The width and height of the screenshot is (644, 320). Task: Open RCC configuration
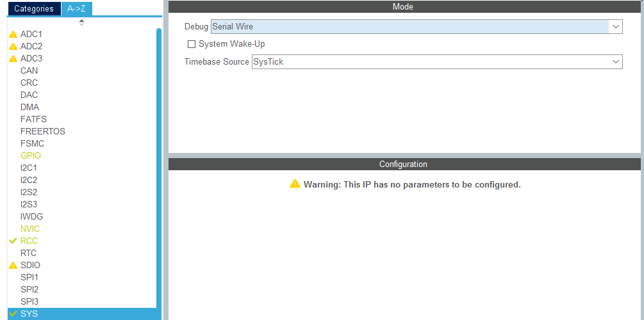click(29, 241)
